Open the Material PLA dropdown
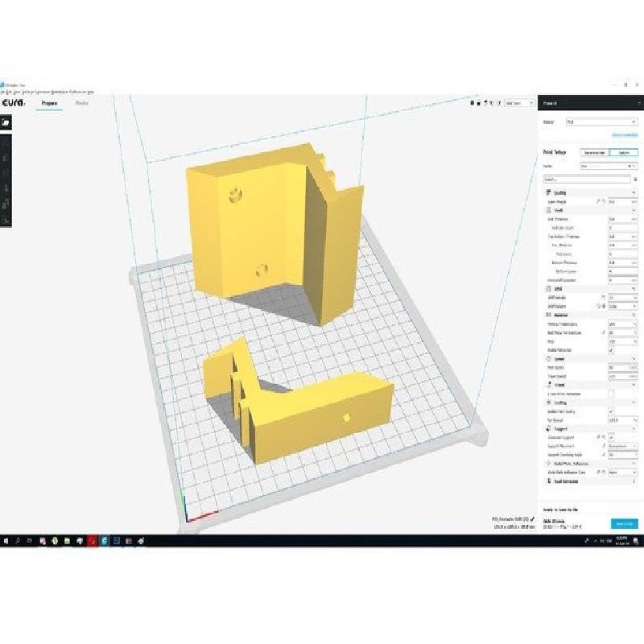 pyautogui.click(x=601, y=122)
